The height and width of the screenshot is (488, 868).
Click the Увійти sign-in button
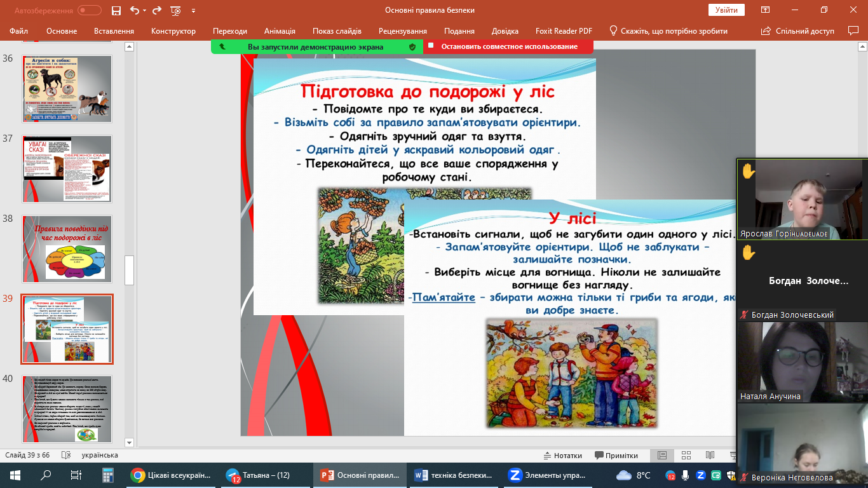coord(726,10)
